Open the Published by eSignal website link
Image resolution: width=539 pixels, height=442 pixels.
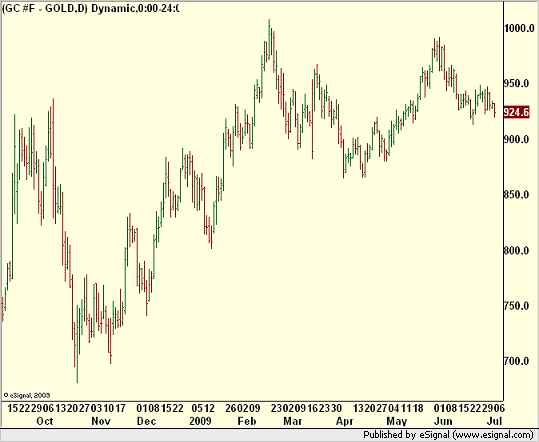click(449, 435)
